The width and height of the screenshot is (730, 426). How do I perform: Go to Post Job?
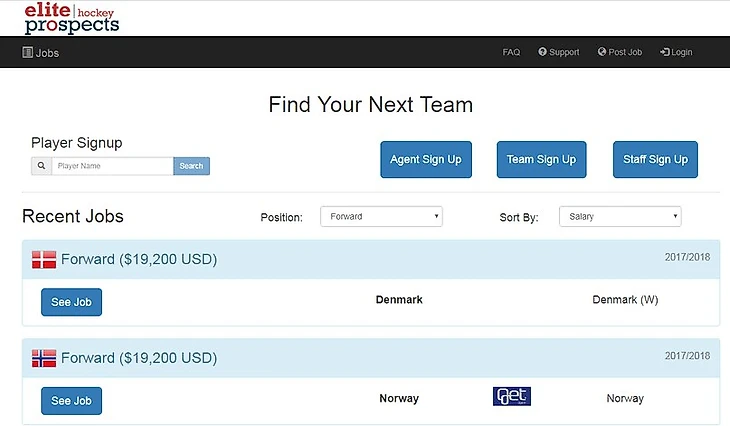click(620, 52)
